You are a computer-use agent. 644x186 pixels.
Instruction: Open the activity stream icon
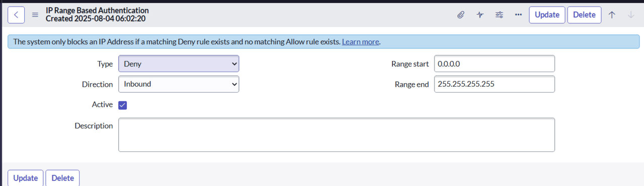(x=480, y=15)
